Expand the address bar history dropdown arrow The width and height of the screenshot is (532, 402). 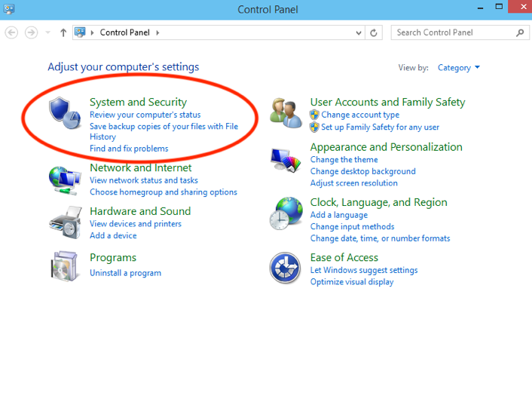[359, 32]
